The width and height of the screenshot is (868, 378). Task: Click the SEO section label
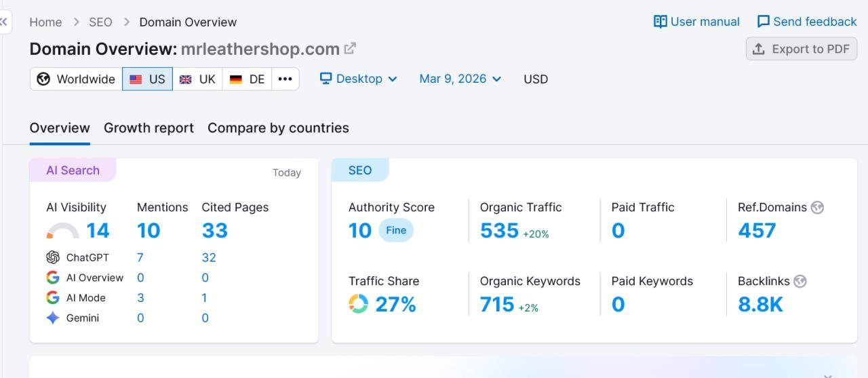click(360, 170)
